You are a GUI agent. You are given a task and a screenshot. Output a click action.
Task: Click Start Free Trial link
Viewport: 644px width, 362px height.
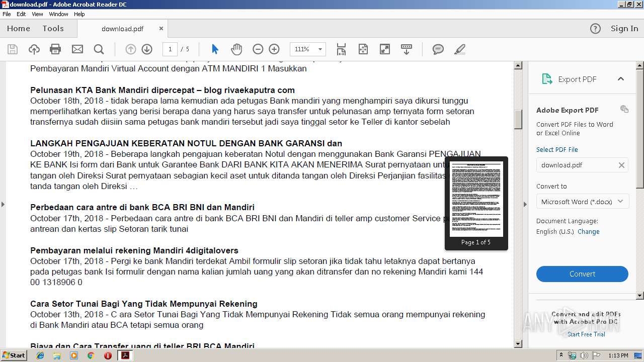pyautogui.click(x=586, y=334)
